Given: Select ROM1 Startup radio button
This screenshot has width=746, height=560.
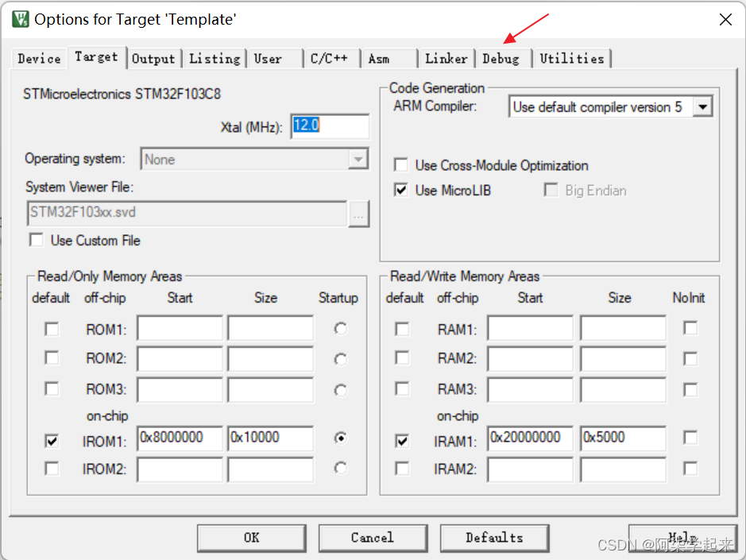Looking at the screenshot, I should (340, 328).
